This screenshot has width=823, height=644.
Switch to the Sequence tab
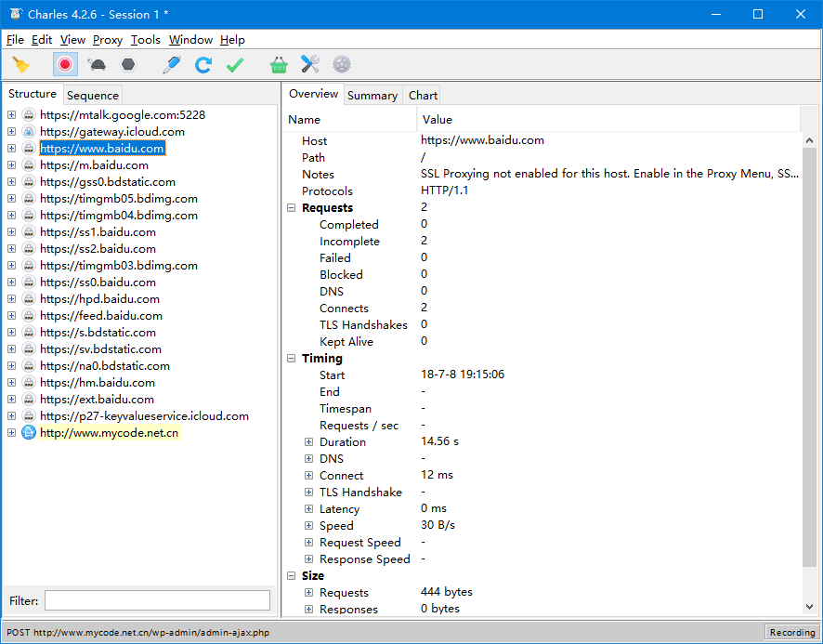pyautogui.click(x=93, y=95)
